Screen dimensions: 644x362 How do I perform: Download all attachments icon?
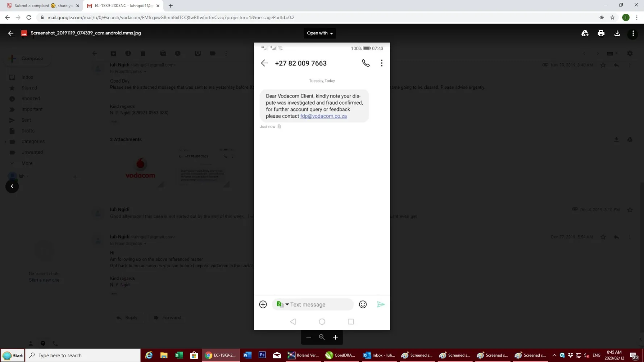pyautogui.click(x=616, y=139)
